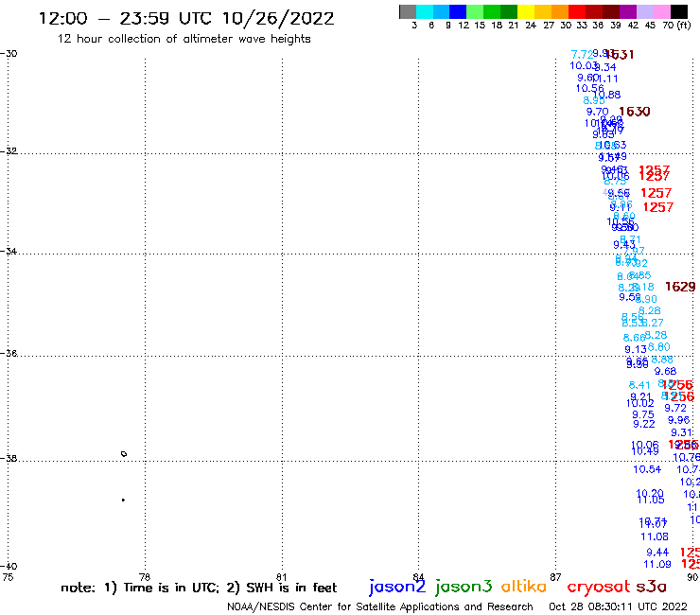Select the bright red swatch in the color scale

[x=577, y=11]
